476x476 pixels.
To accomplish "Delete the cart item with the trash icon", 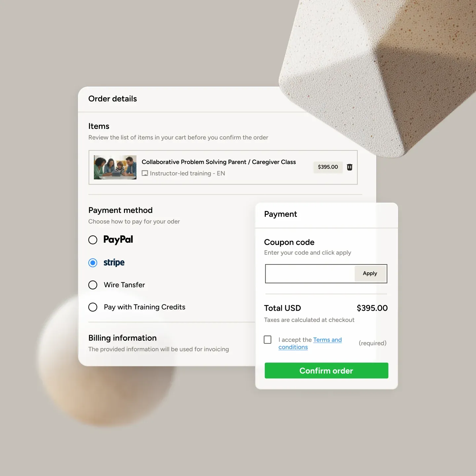I will 349,167.
